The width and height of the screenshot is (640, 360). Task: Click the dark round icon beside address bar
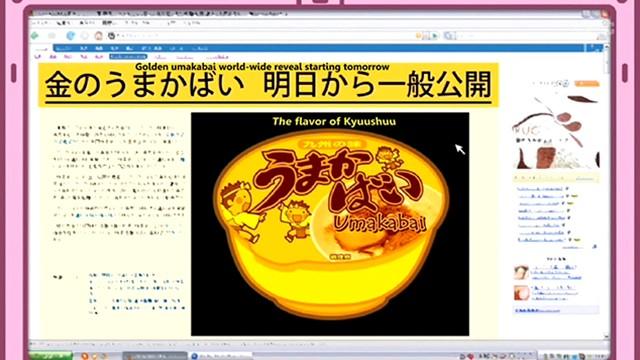(111, 36)
